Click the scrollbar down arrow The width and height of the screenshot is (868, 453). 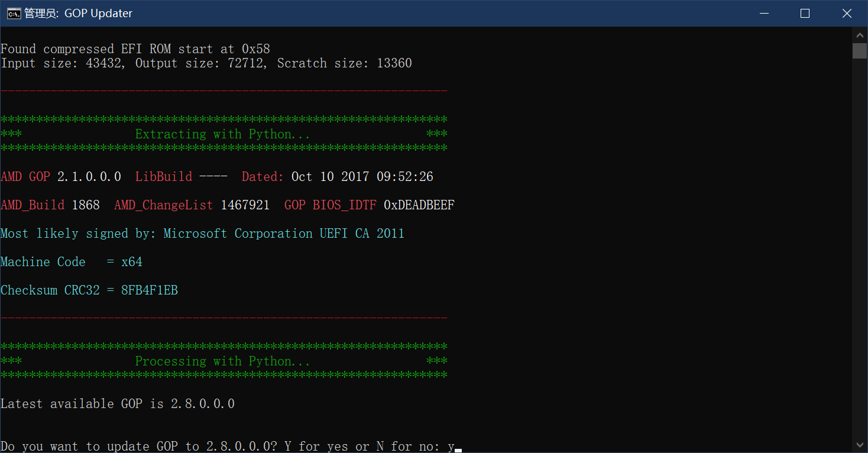click(x=860, y=445)
